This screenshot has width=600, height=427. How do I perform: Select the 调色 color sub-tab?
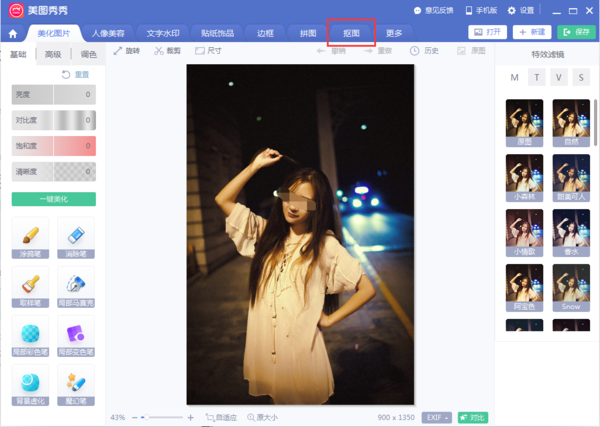click(88, 54)
